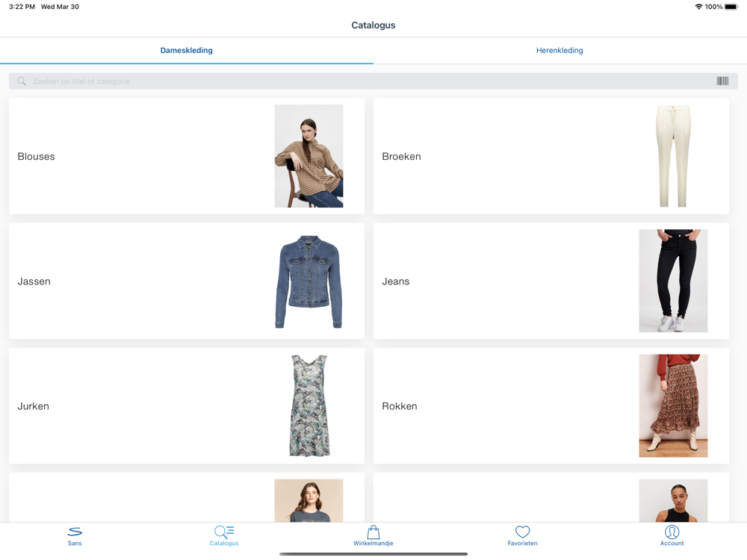Tap the Wi-Fi status icon

[x=699, y=7]
